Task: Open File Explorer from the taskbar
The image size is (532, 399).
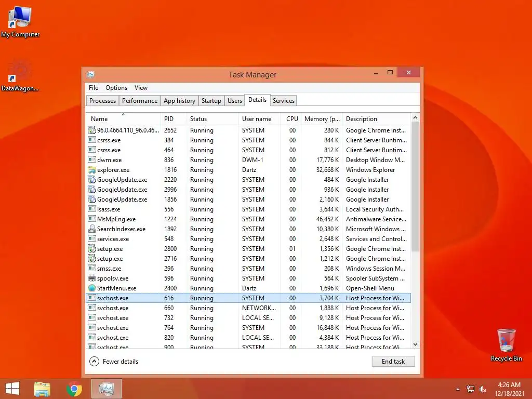Action: click(42, 389)
